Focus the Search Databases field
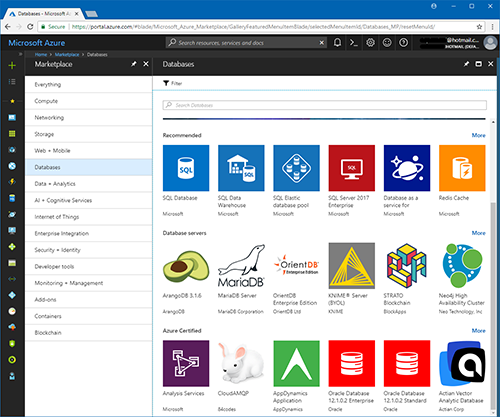The width and height of the screenshot is (500, 417). click(x=324, y=105)
